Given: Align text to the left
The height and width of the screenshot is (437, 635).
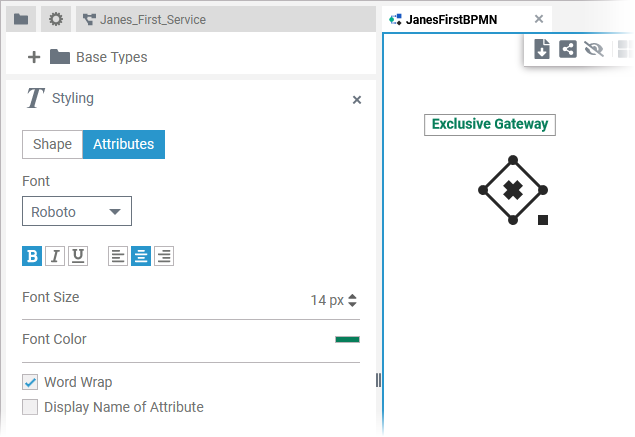Looking at the screenshot, I should [118, 256].
